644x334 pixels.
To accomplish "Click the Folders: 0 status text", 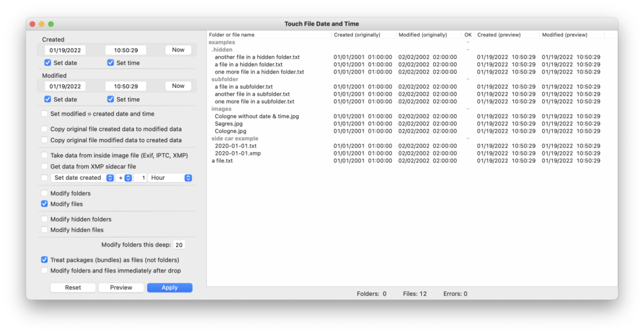I will (371, 294).
